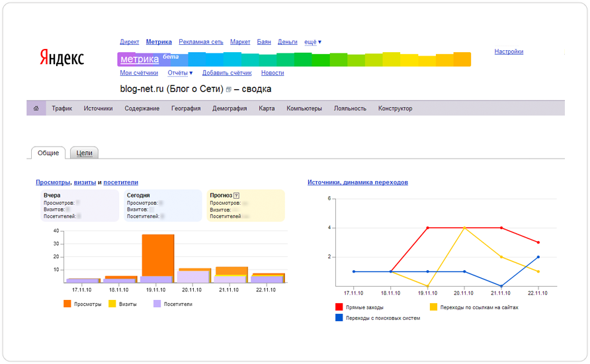
Task: Open the Отчёты dropdown menu
Action: click(x=180, y=73)
